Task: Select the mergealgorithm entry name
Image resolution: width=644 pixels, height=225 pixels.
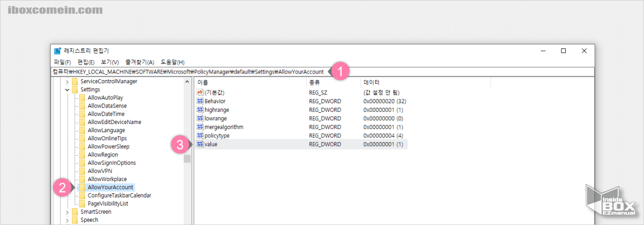Action: [224, 127]
